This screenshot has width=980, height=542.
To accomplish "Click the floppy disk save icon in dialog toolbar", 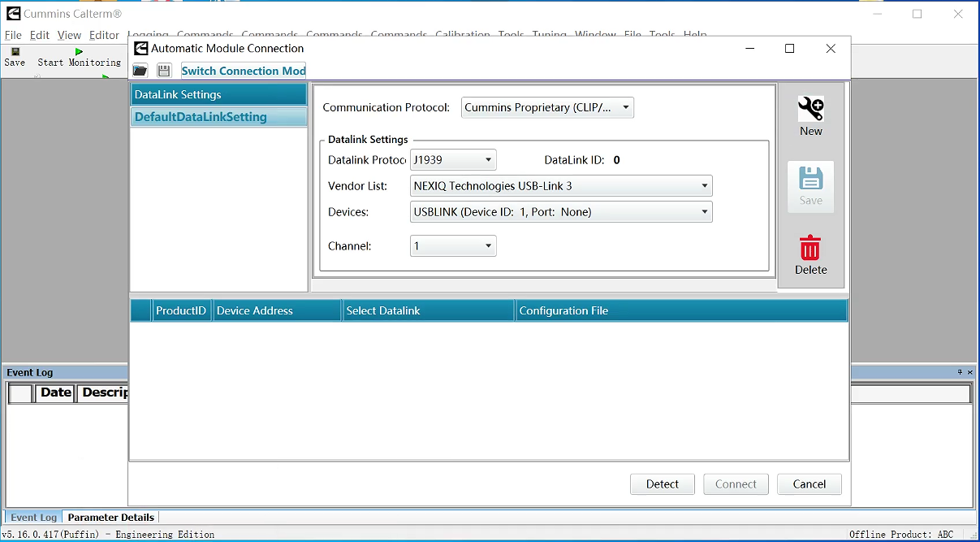I will click(164, 71).
